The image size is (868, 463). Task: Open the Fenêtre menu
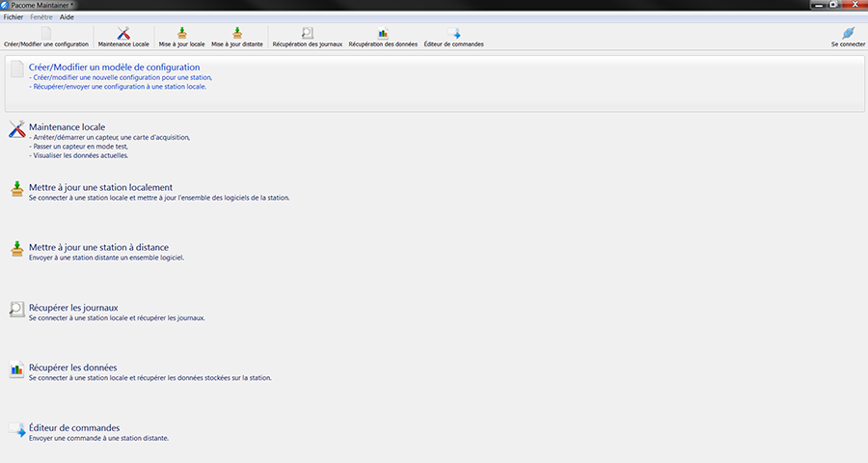tap(41, 17)
